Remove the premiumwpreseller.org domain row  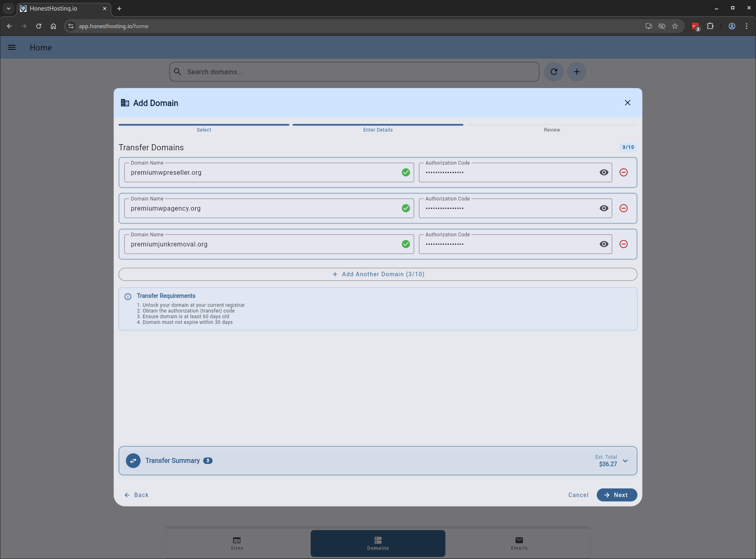[623, 172]
